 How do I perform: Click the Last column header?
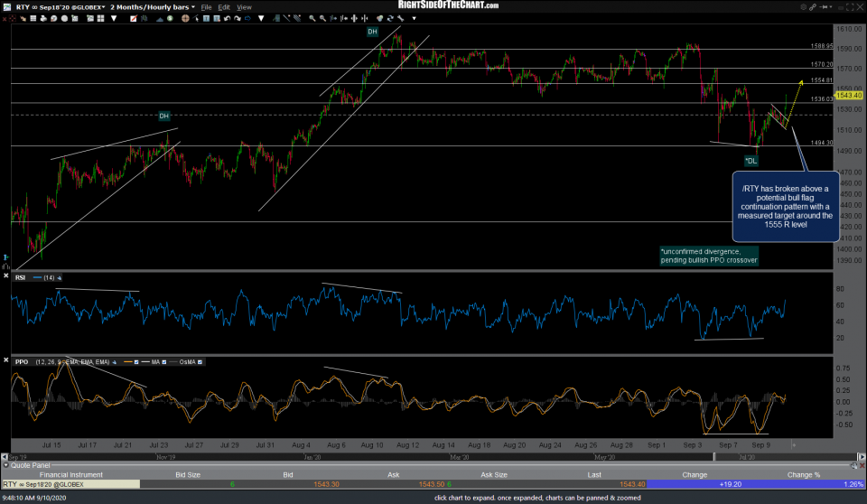594,475
